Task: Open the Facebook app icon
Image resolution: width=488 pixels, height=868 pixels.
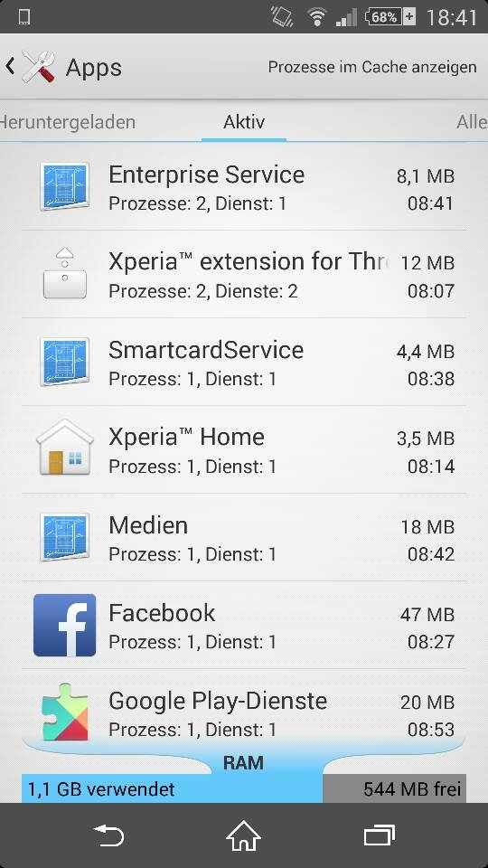Action: click(65, 625)
